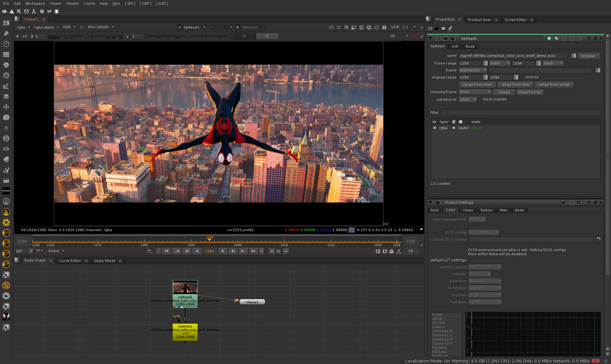Open the Deep (D circle) node menu
Image resolution: width=611 pixels, height=364 pixels.
[x=6, y=138]
